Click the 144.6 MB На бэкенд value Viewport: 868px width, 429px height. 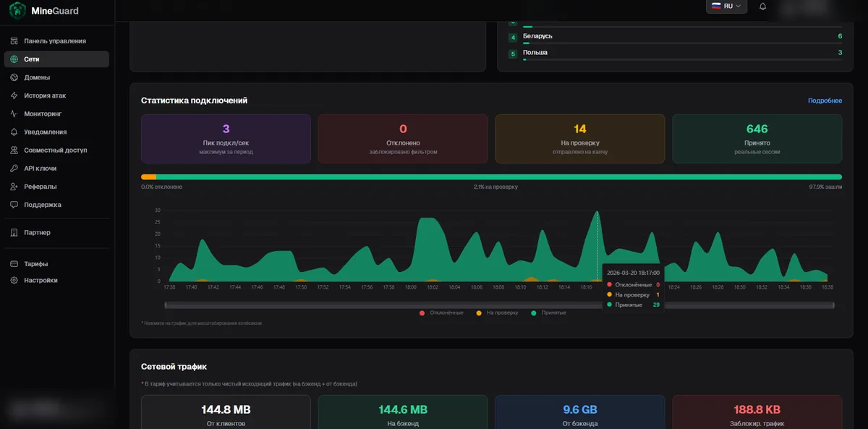pos(403,410)
